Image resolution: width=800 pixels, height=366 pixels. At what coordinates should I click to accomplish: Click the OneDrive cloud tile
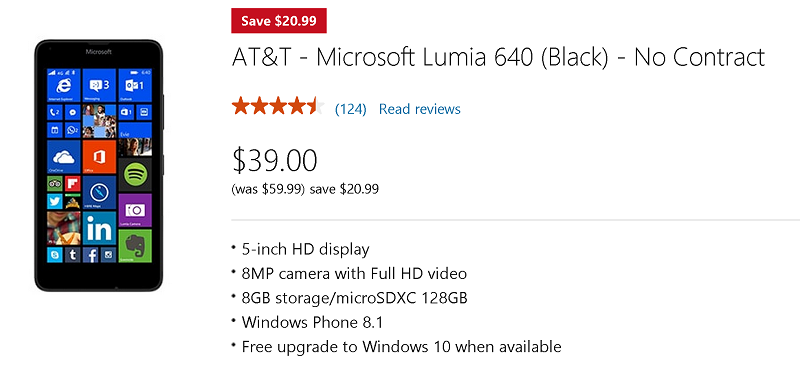click(64, 157)
